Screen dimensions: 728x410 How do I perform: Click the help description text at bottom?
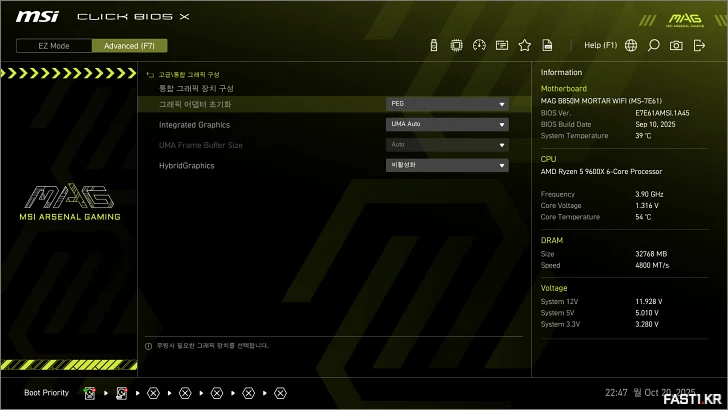(x=213, y=346)
